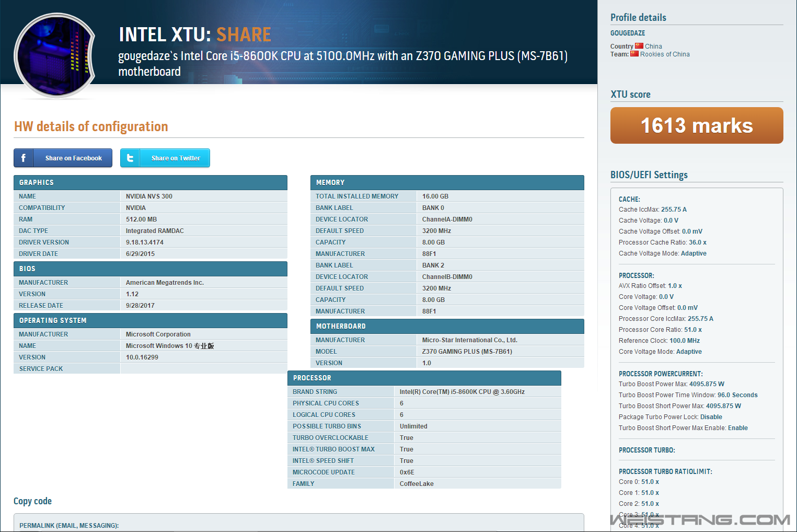Viewport: 797px width, 532px height.
Task: Click the MOTHERBOARD section header
Action: [447, 326]
